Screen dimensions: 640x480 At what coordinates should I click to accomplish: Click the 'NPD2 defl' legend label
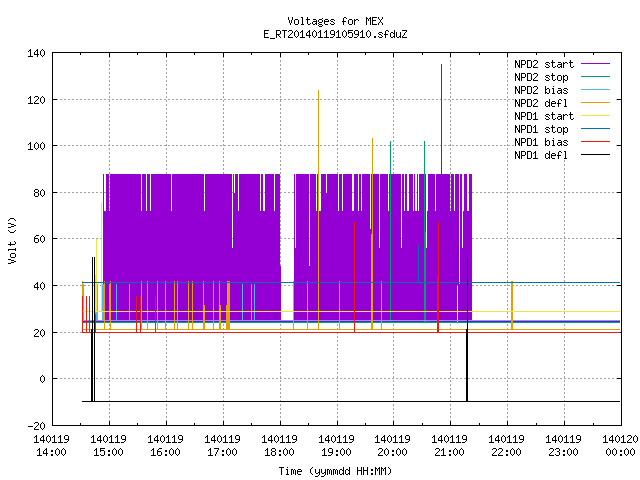541,103
